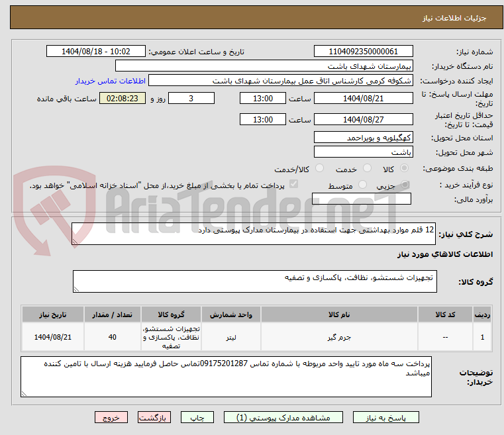Image resolution: width=504 pixels, height=435 pixels.
Task: Click row number 1 cell
Action: coord(482,337)
